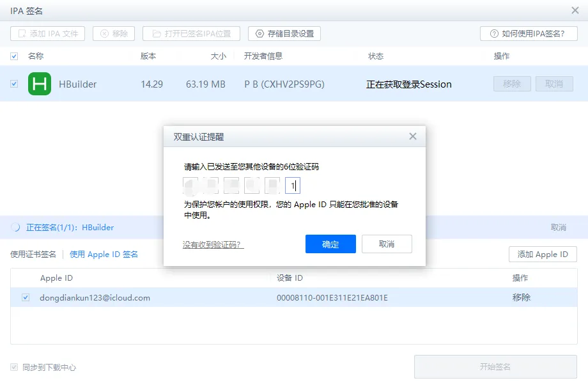Switch to 使用证书签名 tab
Screen dimensions: 588x392
tap(33, 255)
